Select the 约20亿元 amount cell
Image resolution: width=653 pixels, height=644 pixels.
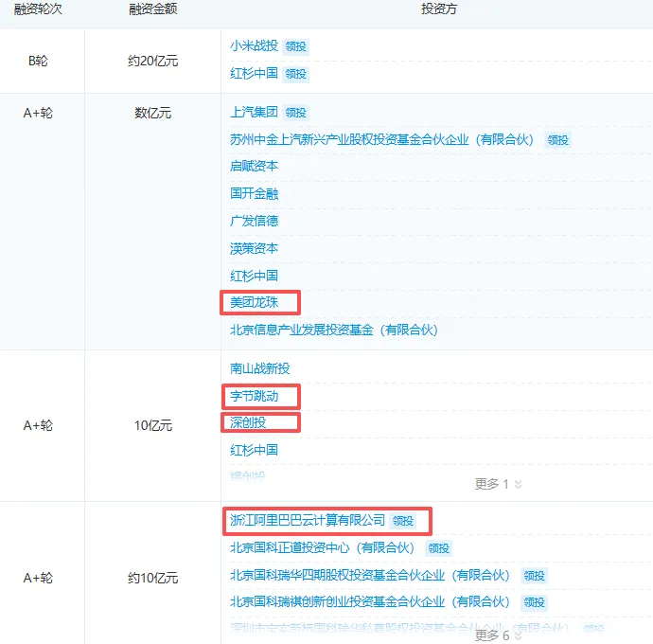coord(152,61)
